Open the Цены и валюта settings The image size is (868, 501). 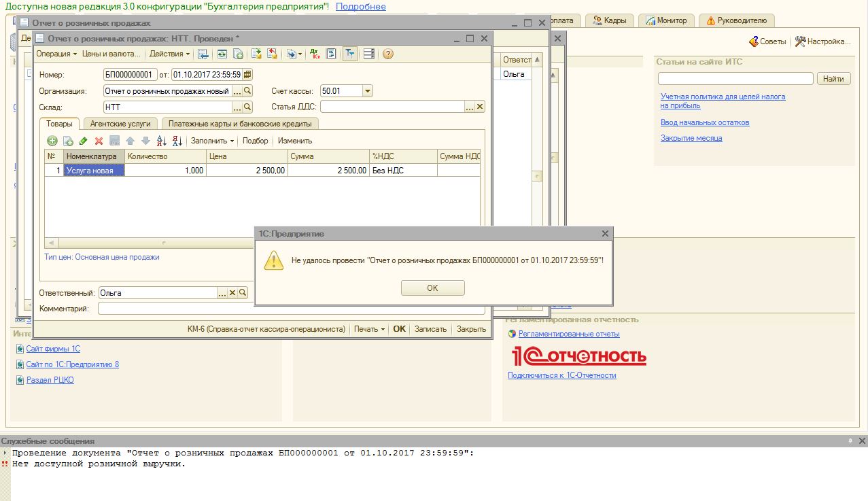coord(111,54)
